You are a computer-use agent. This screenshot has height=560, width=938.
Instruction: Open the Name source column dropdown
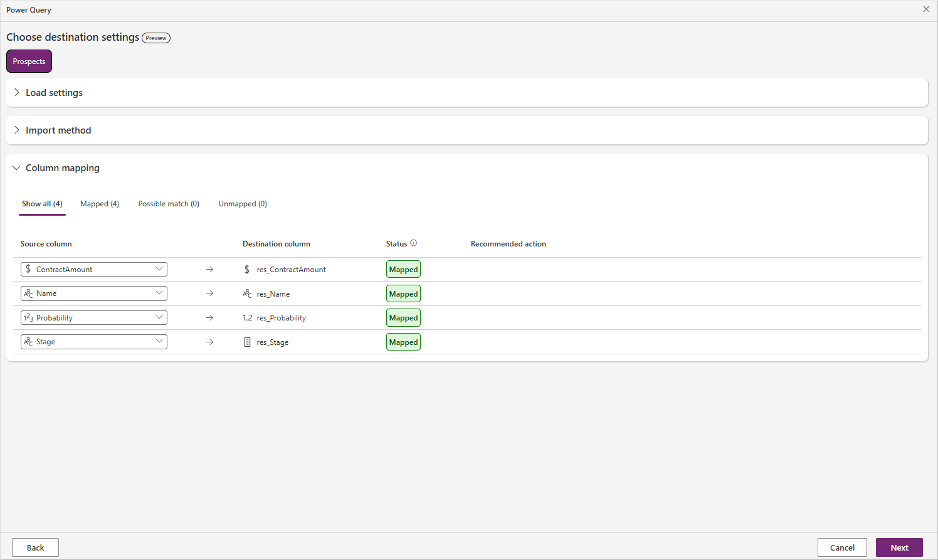[94, 293]
